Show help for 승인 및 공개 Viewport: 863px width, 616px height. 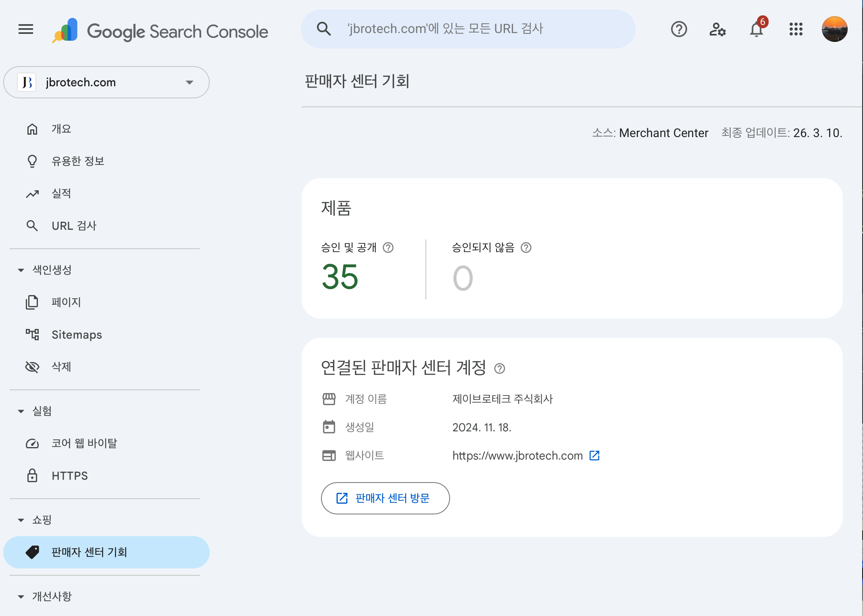388,248
